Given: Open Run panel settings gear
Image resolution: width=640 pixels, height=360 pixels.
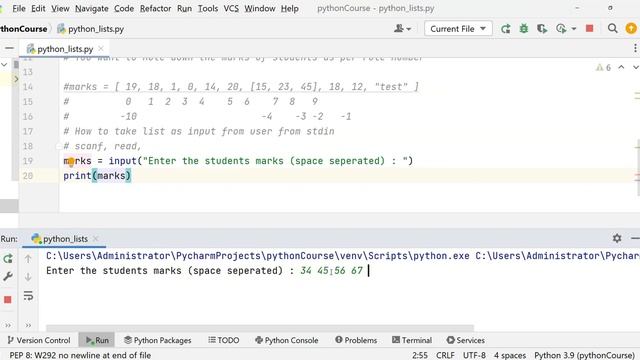Looking at the screenshot, I should click(x=617, y=238).
